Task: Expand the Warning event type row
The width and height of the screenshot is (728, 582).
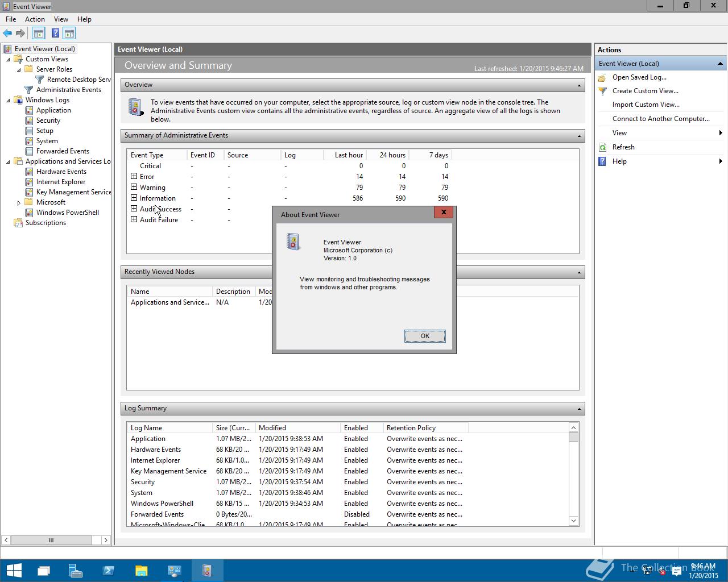Action: coord(134,187)
